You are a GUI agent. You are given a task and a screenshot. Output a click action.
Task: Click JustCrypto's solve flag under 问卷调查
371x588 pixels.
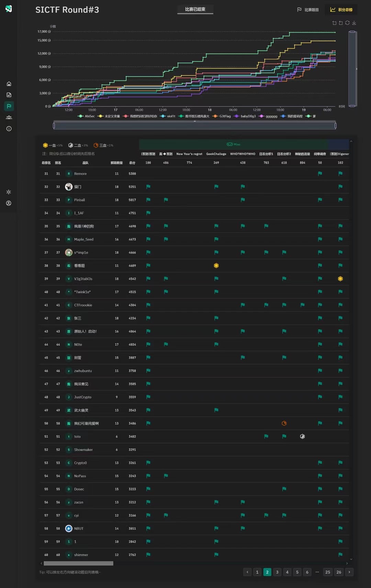(x=320, y=397)
